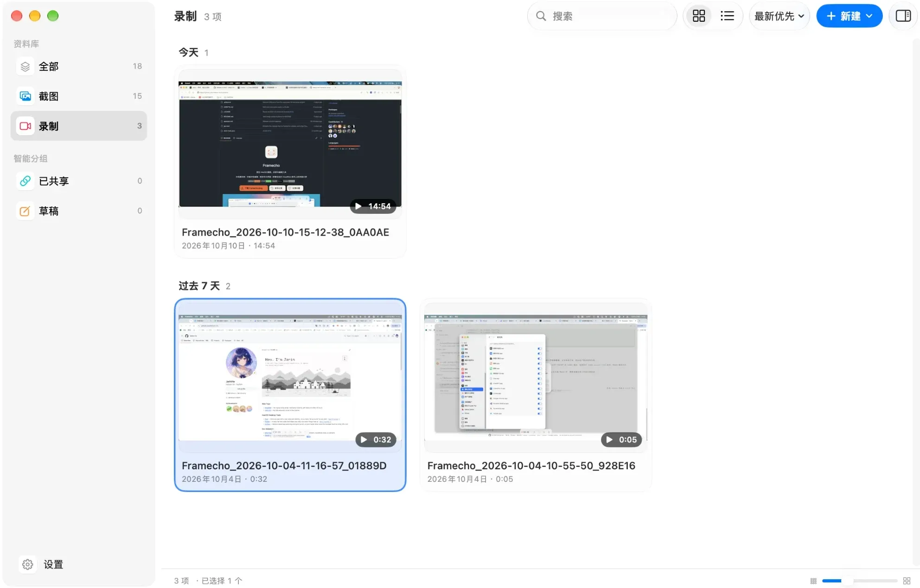Switch to grid view layout
Viewport: 920px width, 588px height.
698,16
